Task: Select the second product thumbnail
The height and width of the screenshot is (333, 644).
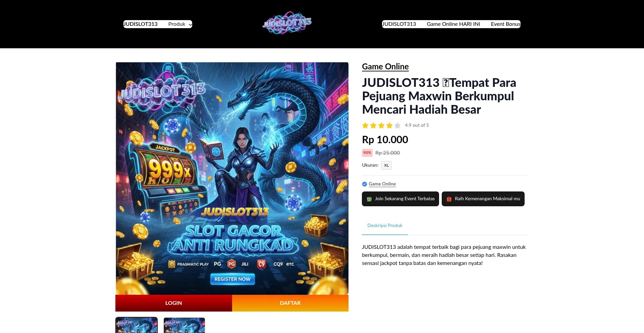Action: tap(184, 325)
